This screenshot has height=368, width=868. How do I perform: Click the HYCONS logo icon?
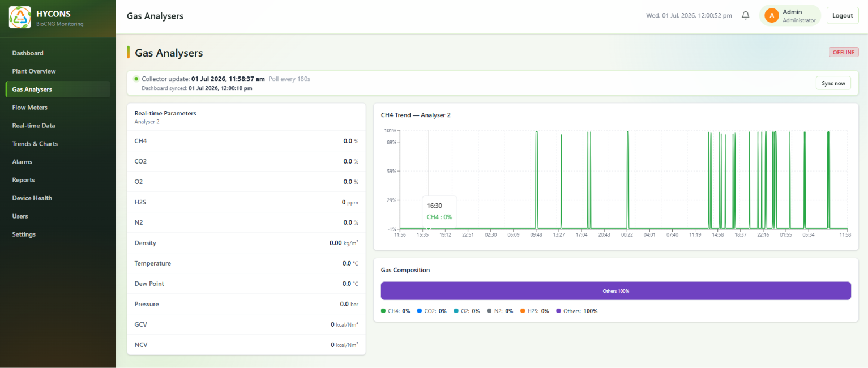(20, 17)
